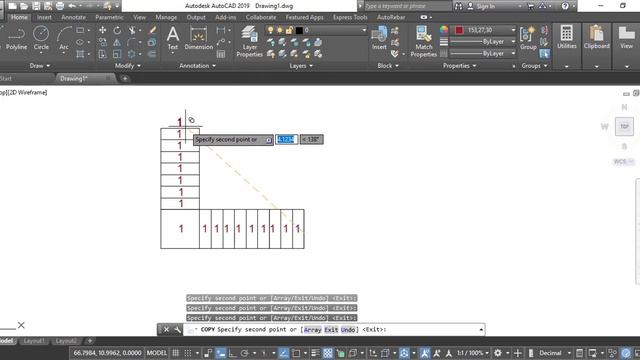Open the object color 153,27,30 dropdown
Screen dimensions: 640x360
tap(513, 30)
